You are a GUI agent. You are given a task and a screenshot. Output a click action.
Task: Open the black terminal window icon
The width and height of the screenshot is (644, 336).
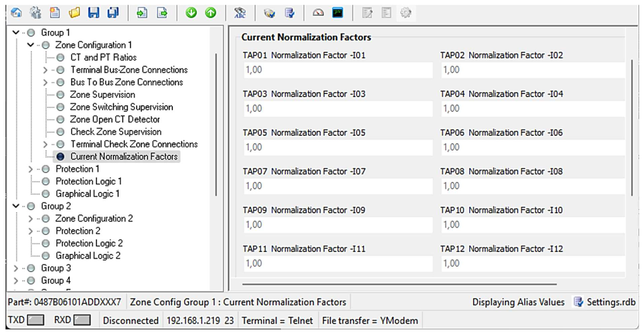tap(337, 13)
